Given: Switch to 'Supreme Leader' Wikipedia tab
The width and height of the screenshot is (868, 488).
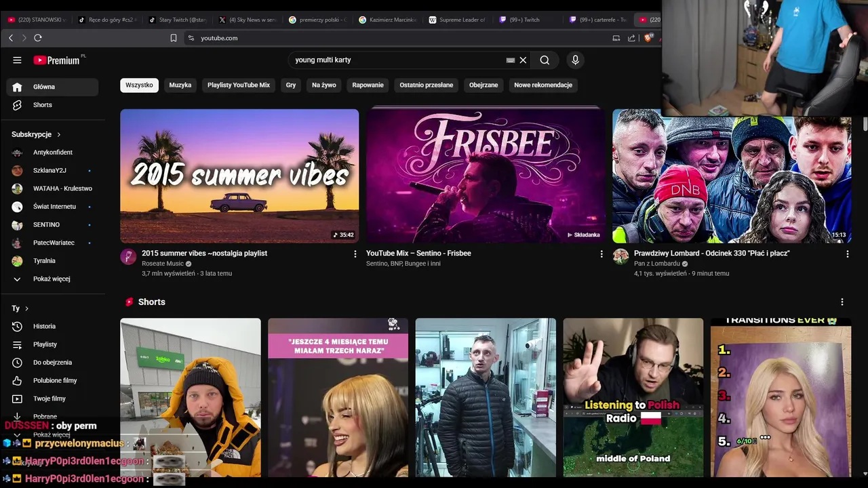Looking at the screenshot, I should coord(457,20).
